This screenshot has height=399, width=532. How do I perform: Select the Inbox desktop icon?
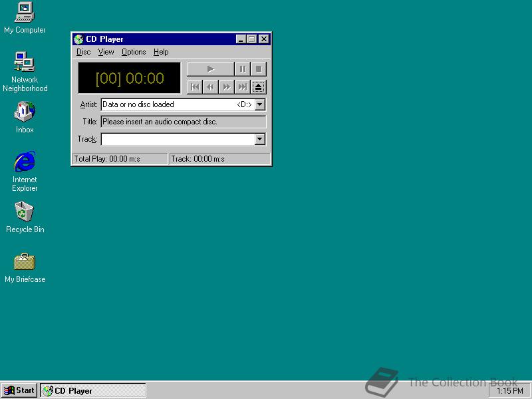coord(25,118)
